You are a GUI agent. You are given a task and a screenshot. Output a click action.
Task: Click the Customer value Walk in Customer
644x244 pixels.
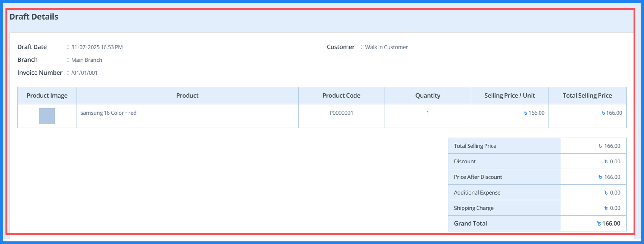tap(386, 47)
